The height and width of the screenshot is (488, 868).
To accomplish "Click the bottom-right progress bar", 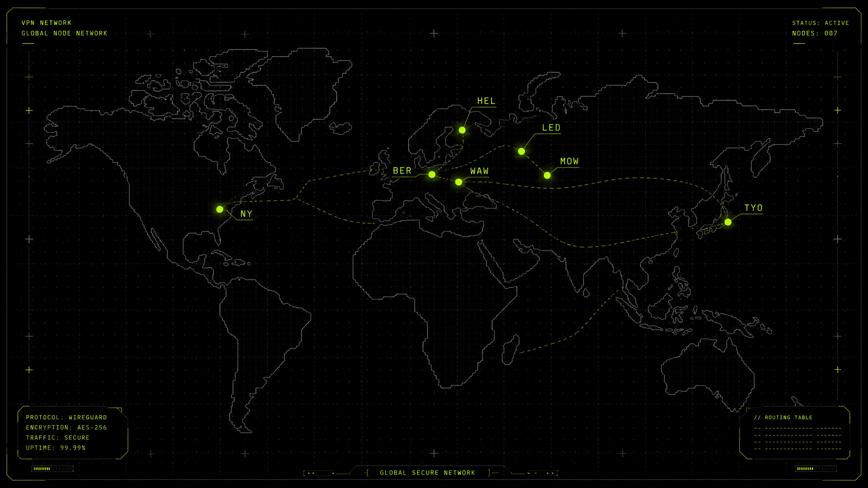I will [816, 469].
